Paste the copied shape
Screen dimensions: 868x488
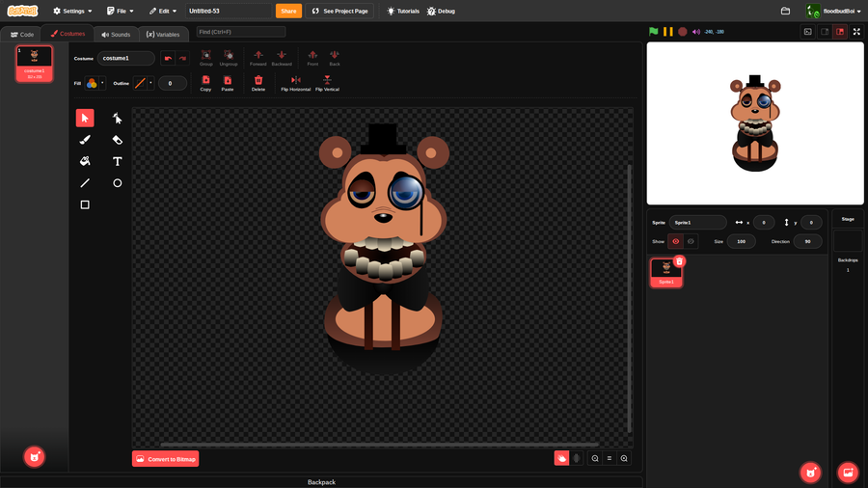click(x=228, y=83)
